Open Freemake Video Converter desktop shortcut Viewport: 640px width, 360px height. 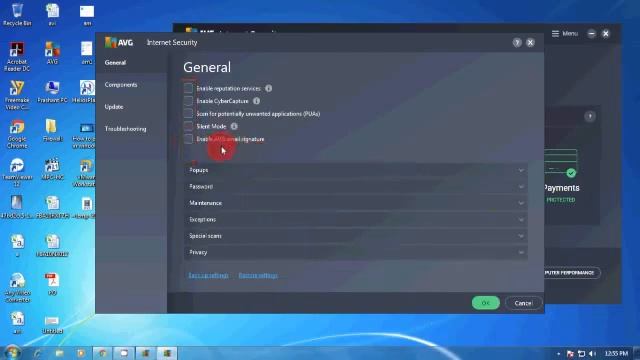pos(17,95)
